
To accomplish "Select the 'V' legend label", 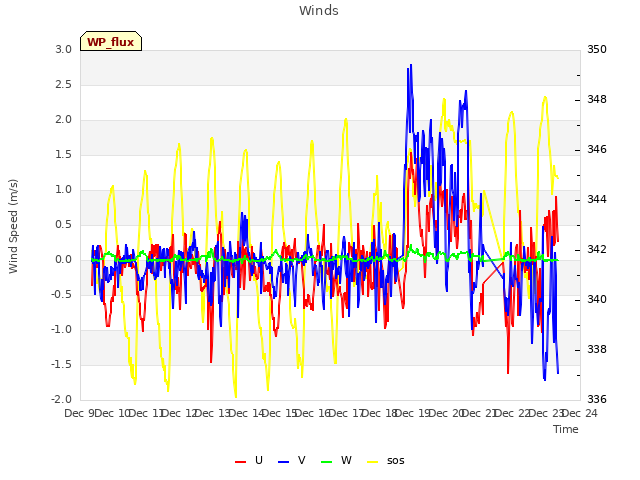I will (x=302, y=460).
